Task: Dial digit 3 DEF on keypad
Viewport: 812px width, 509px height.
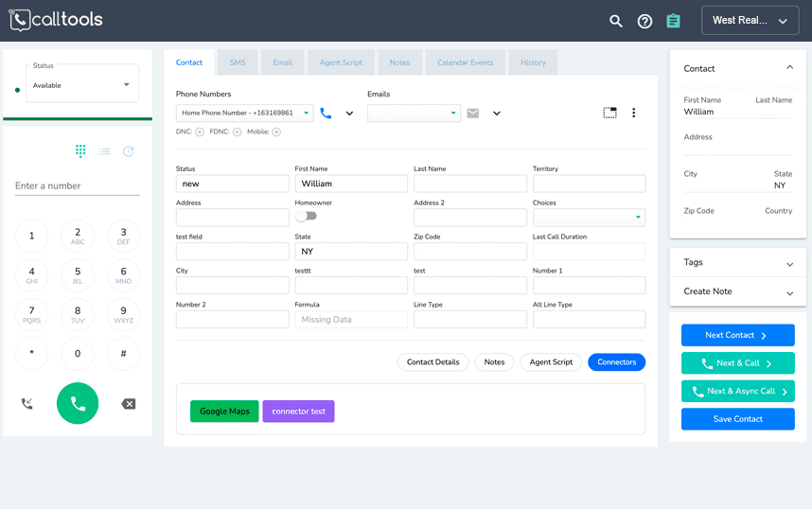Action: (x=123, y=237)
